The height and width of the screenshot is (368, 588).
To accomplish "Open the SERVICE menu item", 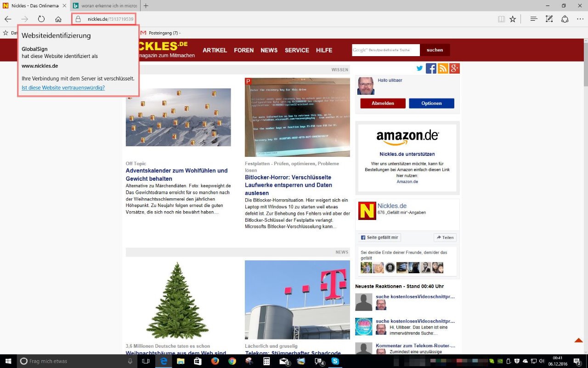I will [x=297, y=50].
